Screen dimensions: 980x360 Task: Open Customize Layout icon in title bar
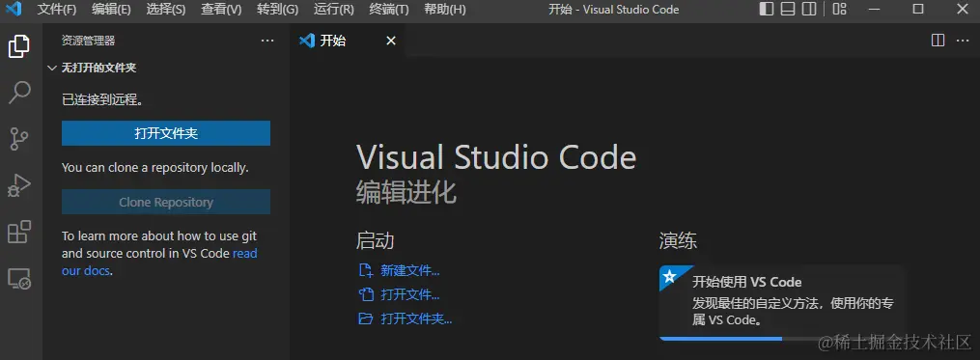(x=839, y=9)
